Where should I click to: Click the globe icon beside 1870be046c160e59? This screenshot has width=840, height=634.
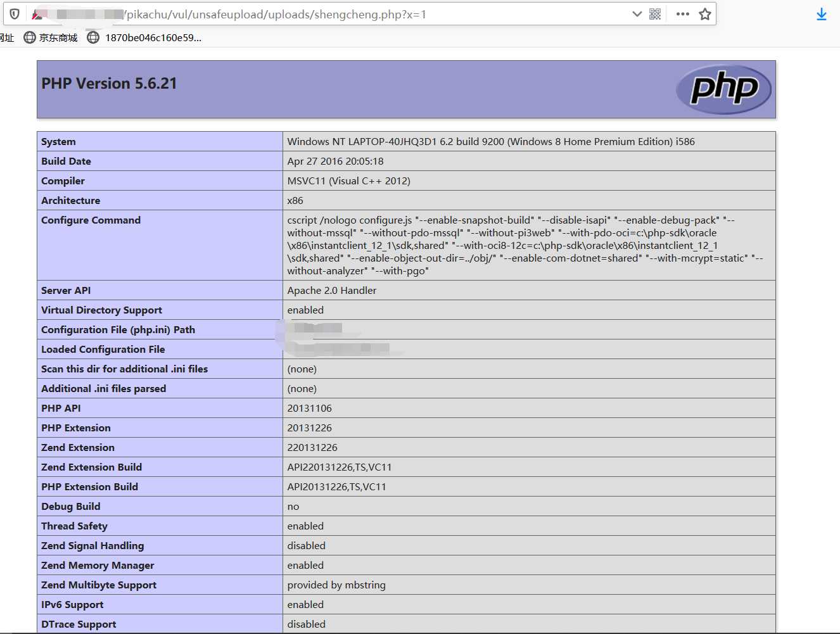click(x=93, y=37)
